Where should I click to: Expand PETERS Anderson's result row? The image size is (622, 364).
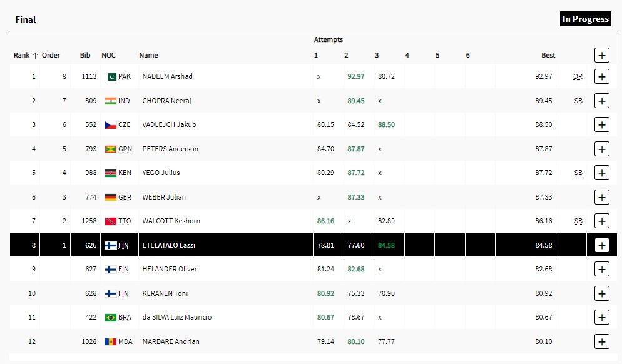(x=601, y=149)
